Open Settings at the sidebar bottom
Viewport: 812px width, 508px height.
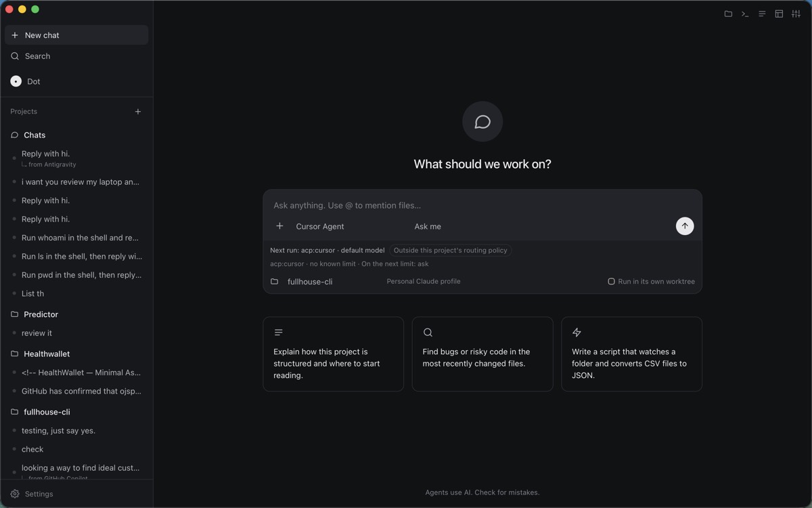tap(76, 494)
